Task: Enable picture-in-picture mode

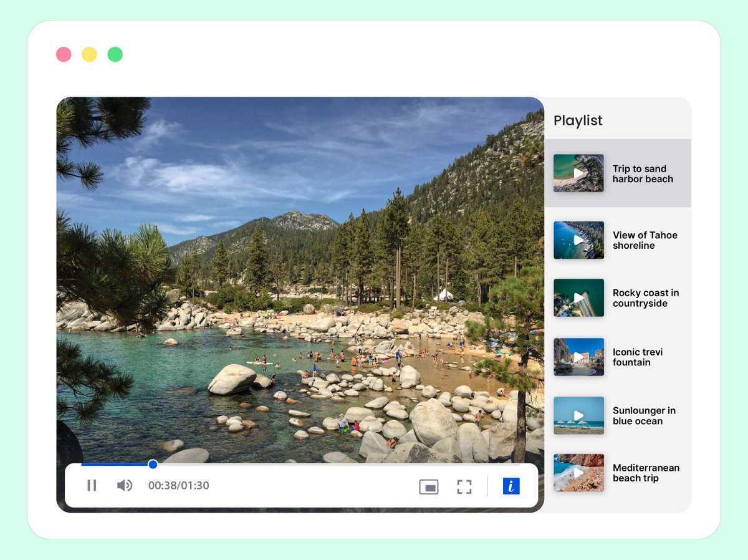Action: pos(429,487)
